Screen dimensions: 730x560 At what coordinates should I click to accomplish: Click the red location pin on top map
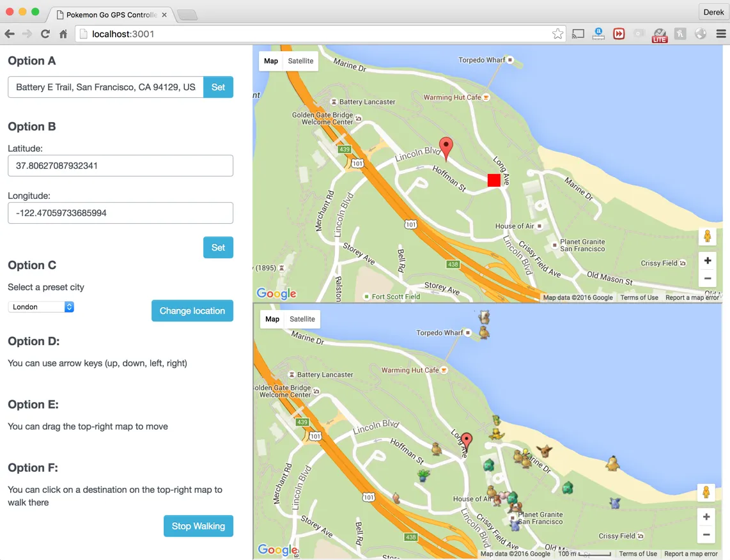click(446, 149)
